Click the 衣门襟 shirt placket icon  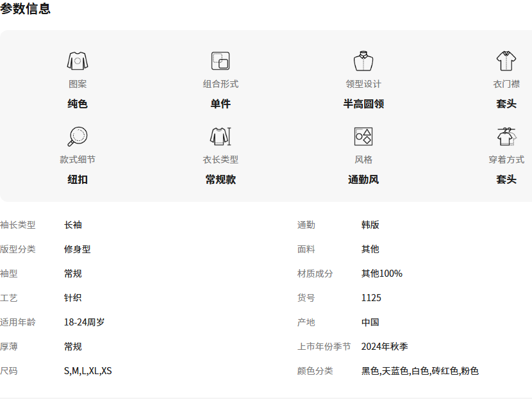[506, 61]
